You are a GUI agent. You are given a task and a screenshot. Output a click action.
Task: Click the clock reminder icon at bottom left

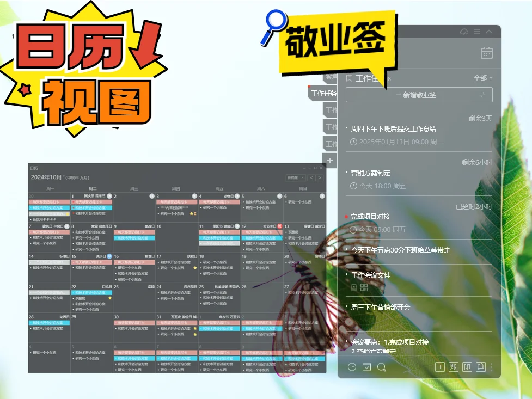pos(352,367)
